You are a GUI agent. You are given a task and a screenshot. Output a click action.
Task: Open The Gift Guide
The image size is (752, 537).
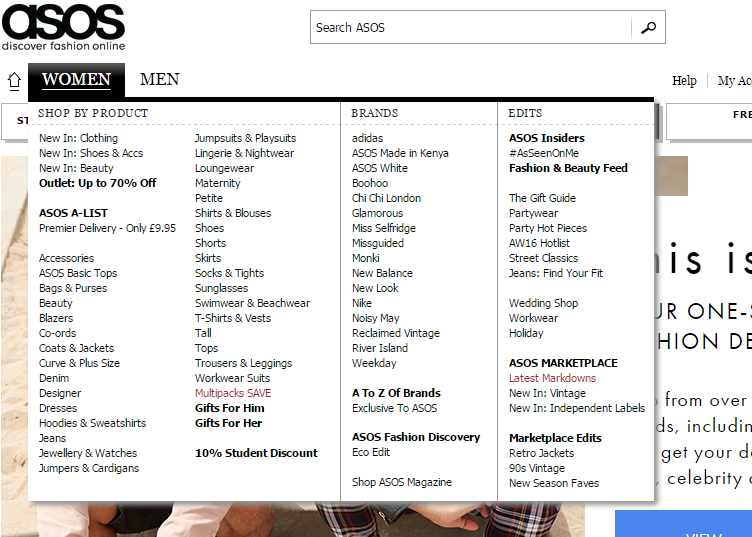point(542,198)
